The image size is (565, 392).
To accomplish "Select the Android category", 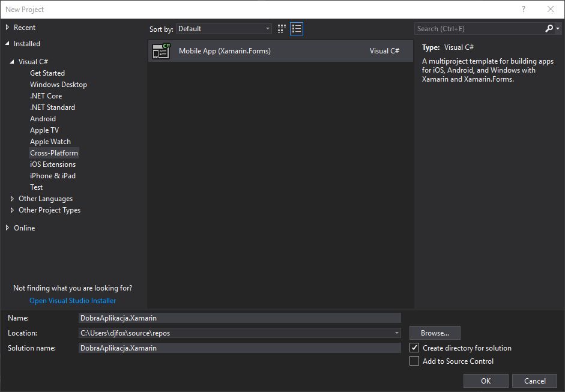I will (x=43, y=119).
